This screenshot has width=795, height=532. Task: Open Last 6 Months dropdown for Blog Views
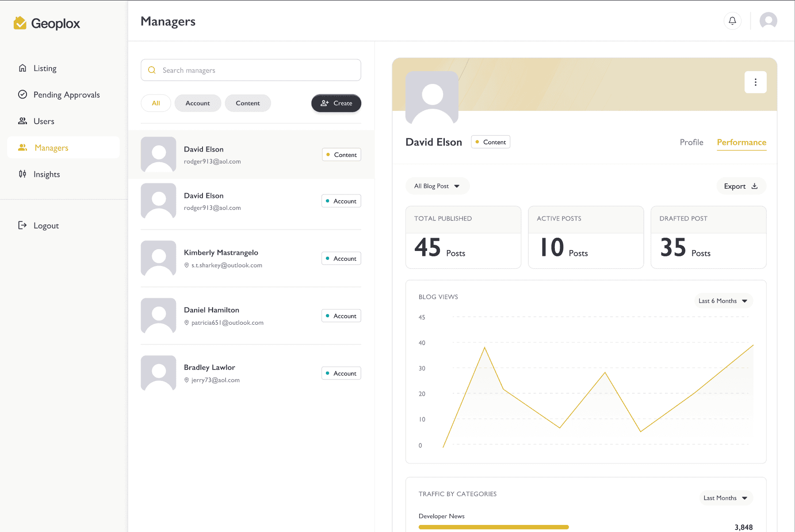coord(723,301)
